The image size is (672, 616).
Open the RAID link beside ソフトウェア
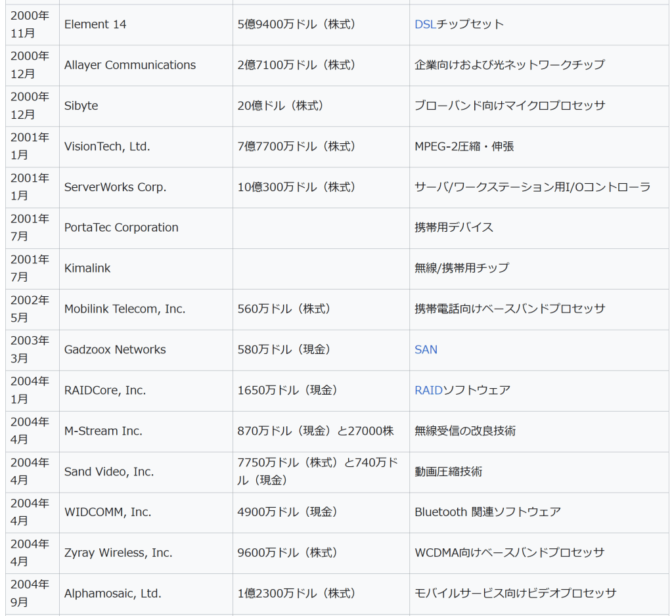pyautogui.click(x=428, y=390)
